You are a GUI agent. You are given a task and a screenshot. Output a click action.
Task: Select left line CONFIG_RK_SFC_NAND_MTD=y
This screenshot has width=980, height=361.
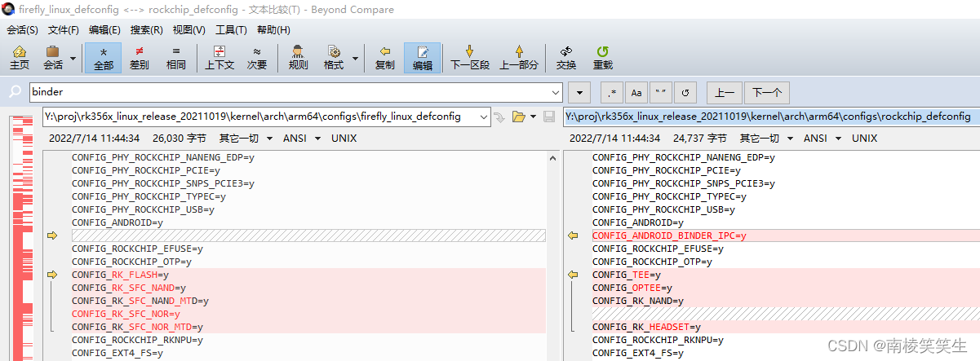(x=140, y=301)
